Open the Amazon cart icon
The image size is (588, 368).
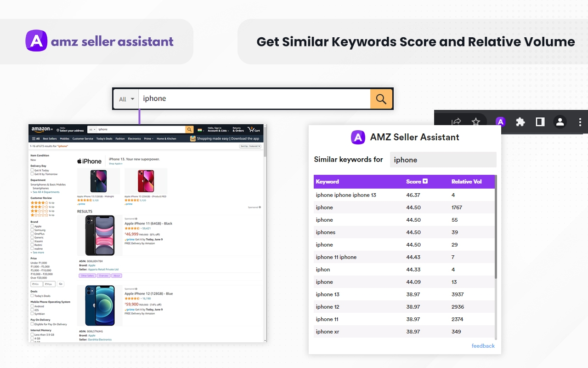tap(254, 130)
